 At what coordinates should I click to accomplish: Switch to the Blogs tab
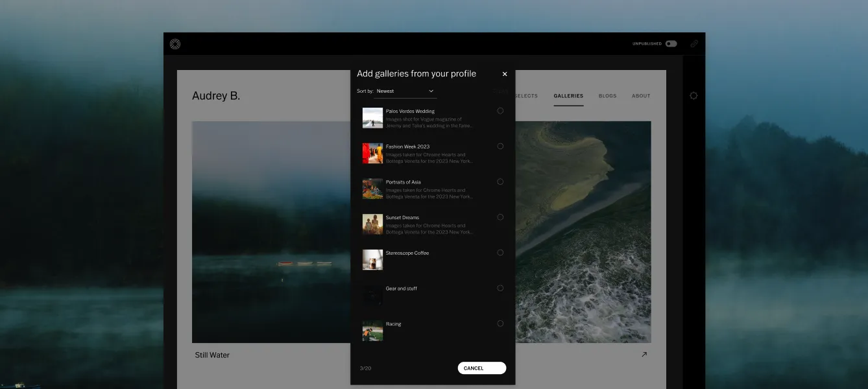tap(608, 96)
